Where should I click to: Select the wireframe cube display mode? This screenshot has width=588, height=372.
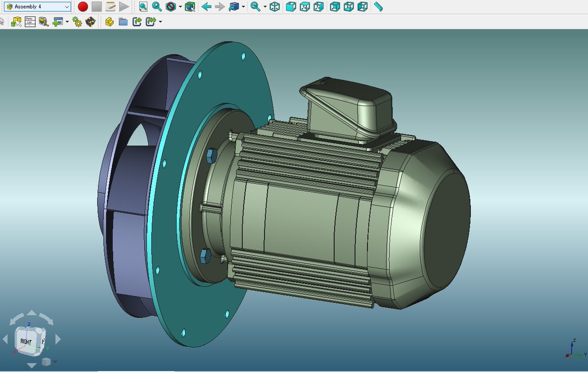[x=275, y=7]
